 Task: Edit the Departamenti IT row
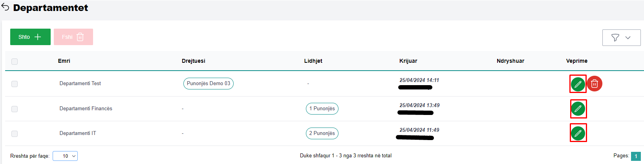coord(578,133)
